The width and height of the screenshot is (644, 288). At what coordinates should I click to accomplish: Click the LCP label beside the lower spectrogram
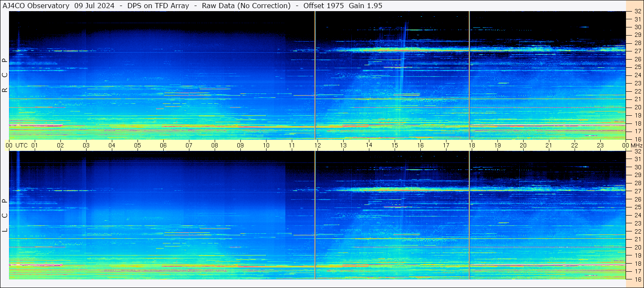(x=5, y=216)
